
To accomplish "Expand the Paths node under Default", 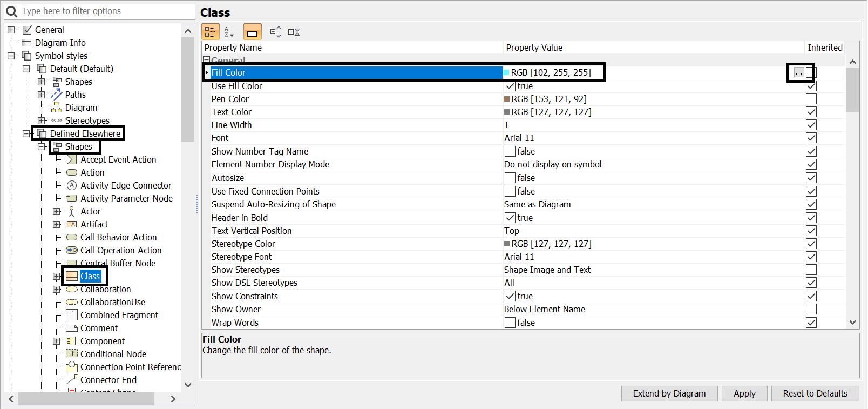I will click(41, 95).
